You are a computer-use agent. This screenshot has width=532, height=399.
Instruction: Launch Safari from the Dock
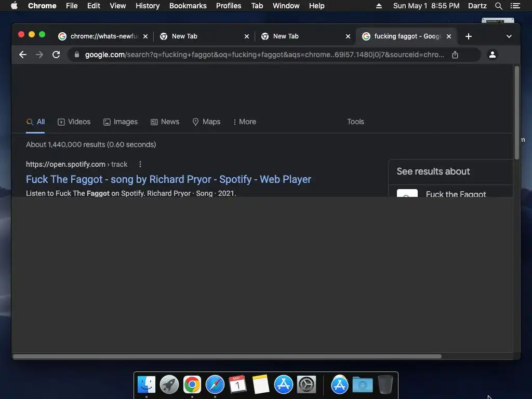tap(215, 385)
